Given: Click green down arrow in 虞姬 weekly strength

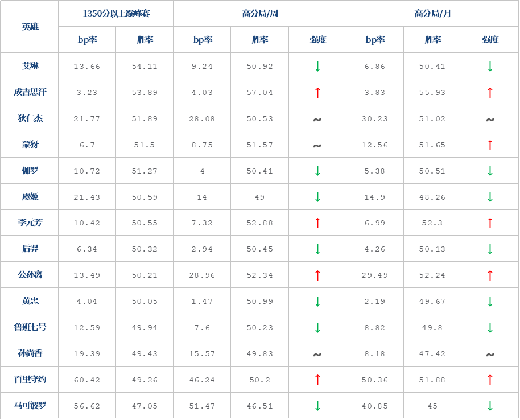Looking at the screenshot, I should (x=317, y=197).
